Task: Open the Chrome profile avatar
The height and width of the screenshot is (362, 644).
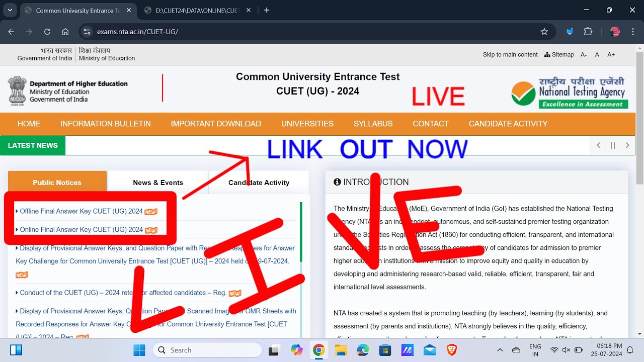Action: (615, 32)
